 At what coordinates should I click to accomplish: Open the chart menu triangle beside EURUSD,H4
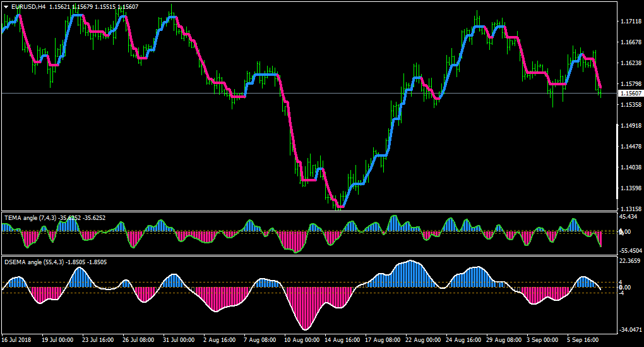click(6, 7)
